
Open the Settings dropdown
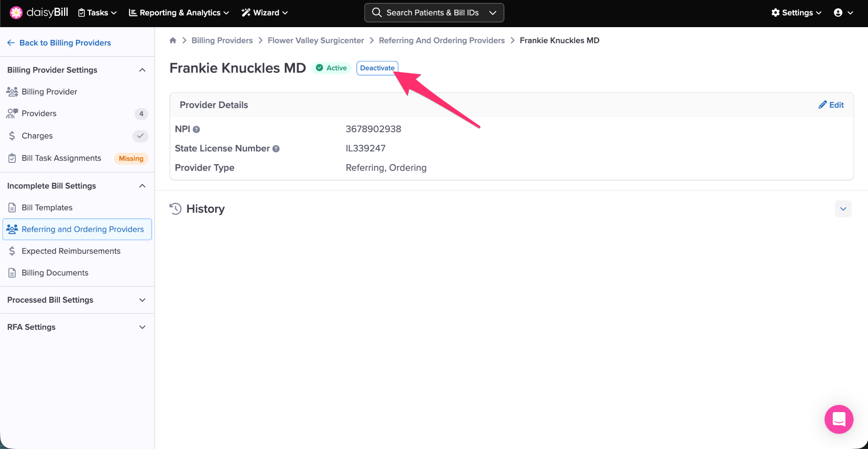(796, 13)
